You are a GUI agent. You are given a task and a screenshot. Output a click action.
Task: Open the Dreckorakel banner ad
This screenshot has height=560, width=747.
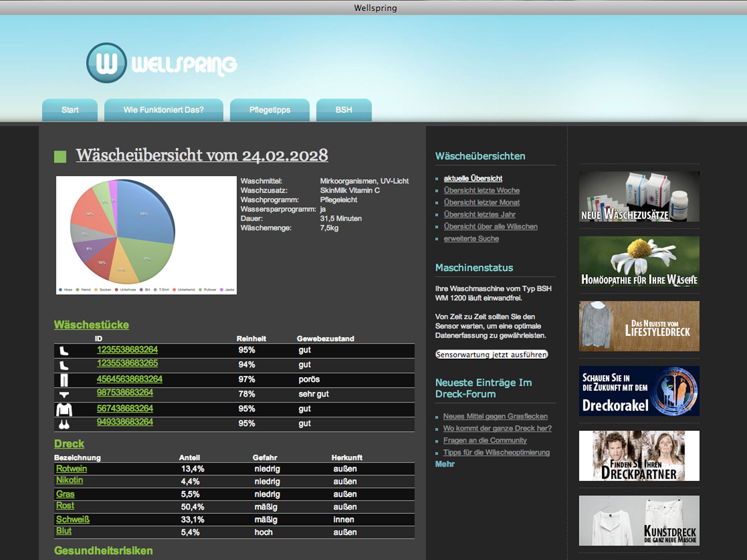[x=639, y=391]
